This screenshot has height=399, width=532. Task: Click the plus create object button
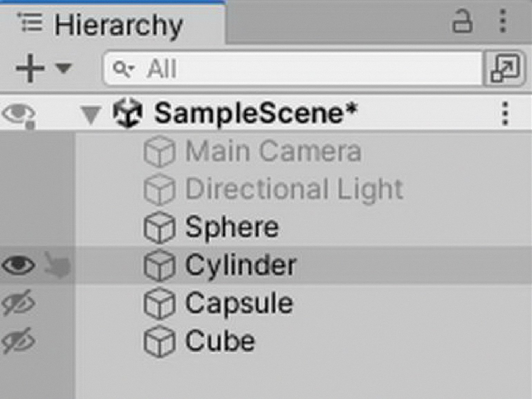click(x=30, y=68)
